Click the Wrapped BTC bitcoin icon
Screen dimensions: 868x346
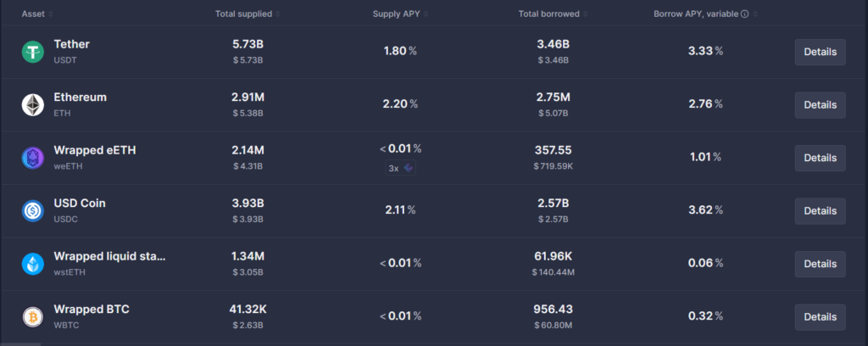click(x=33, y=316)
